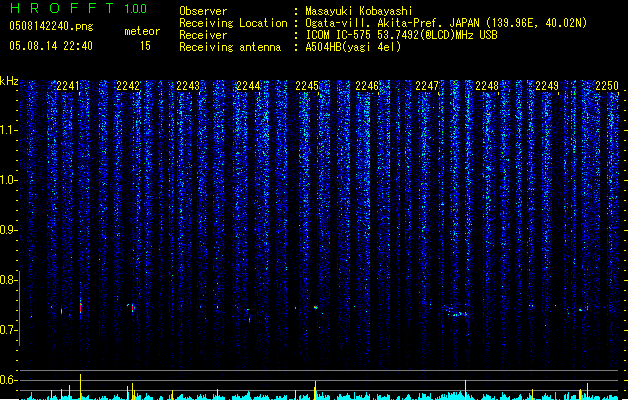Image resolution: width=629 pixels, height=400 pixels.
Task: Click the 0.7 frequency axis label
Action: click(8, 330)
